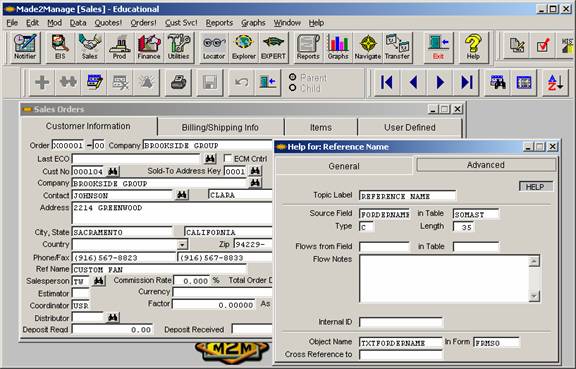Screen dimensions: 576x369
Task: Click Flow Notes scrollbar up arrow
Action: 534,261
